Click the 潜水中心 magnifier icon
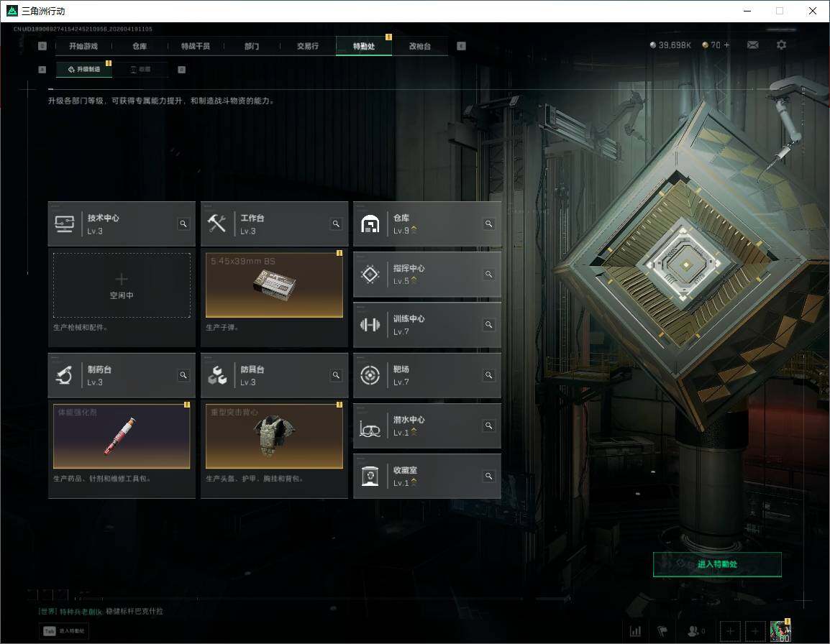 tap(488, 425)
